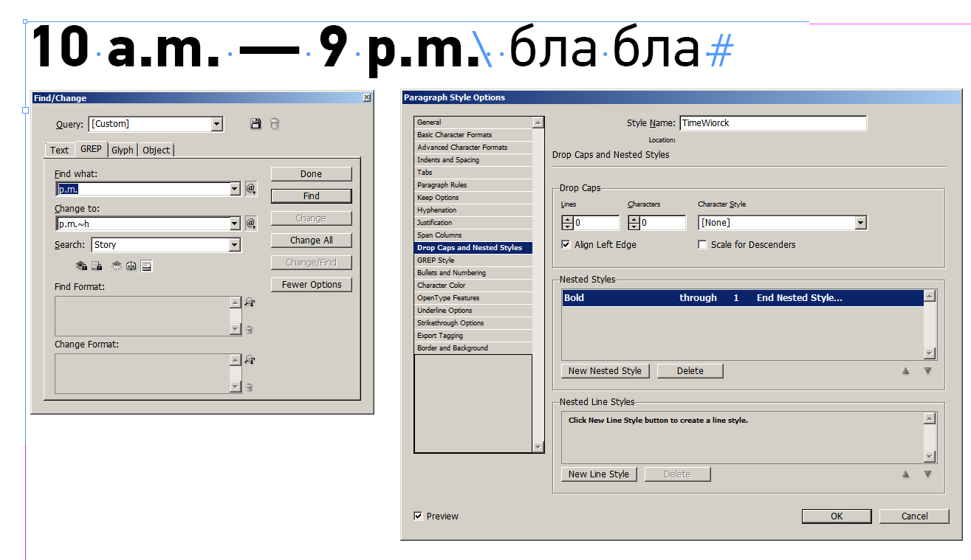This screenshot has height=560, width=971.
Task: Open special characters menu for Change to
Action: (251, 223)
